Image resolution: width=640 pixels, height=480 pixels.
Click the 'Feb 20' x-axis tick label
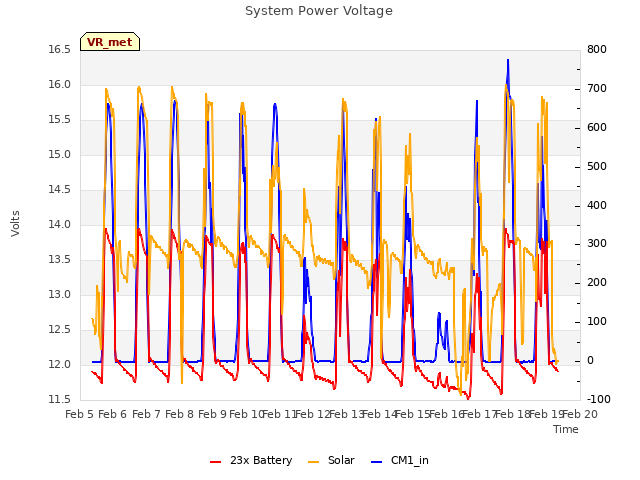coord(580,414)
